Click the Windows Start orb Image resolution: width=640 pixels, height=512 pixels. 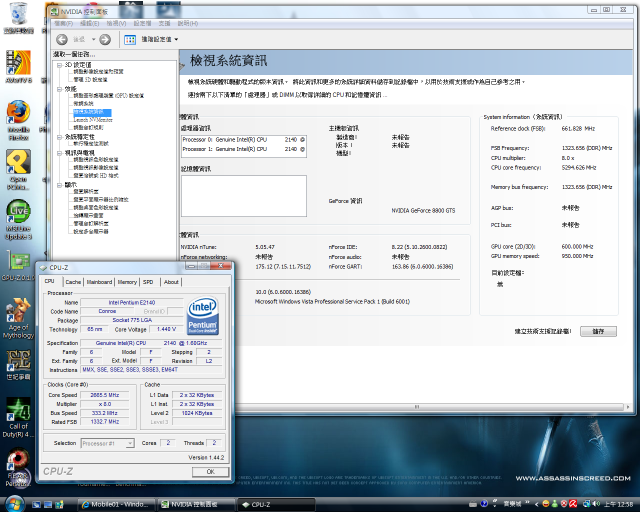pyautogui.click(x=14, y=504)
